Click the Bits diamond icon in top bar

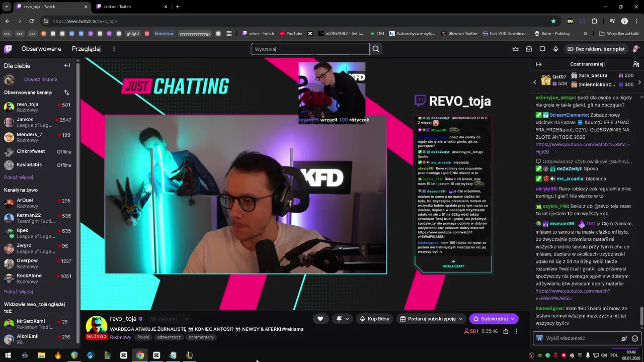[x=555, y=49]
